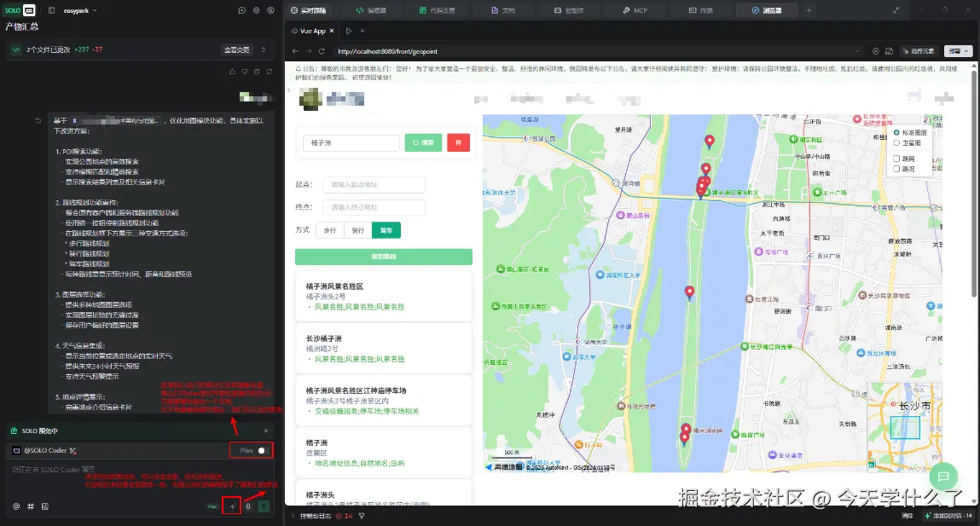Click the undo icon beside the user prompt
The width and height of the screenshot is (980, 526).
(x=38, y=120)
